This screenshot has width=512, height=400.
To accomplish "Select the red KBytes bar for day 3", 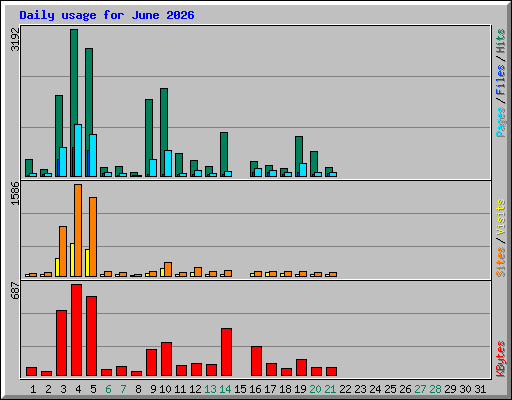I will point(61,343).
